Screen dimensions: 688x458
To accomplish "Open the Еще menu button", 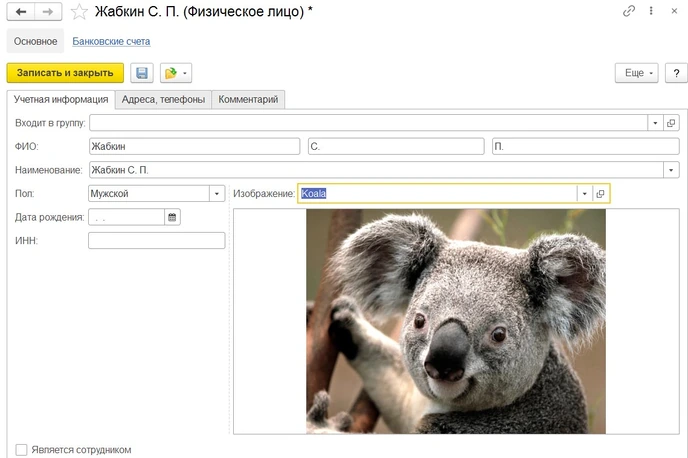I will (636, 73).
